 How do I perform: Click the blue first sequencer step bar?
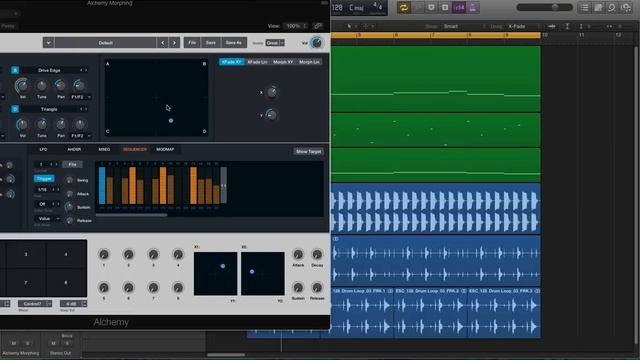tap(102, 185)
